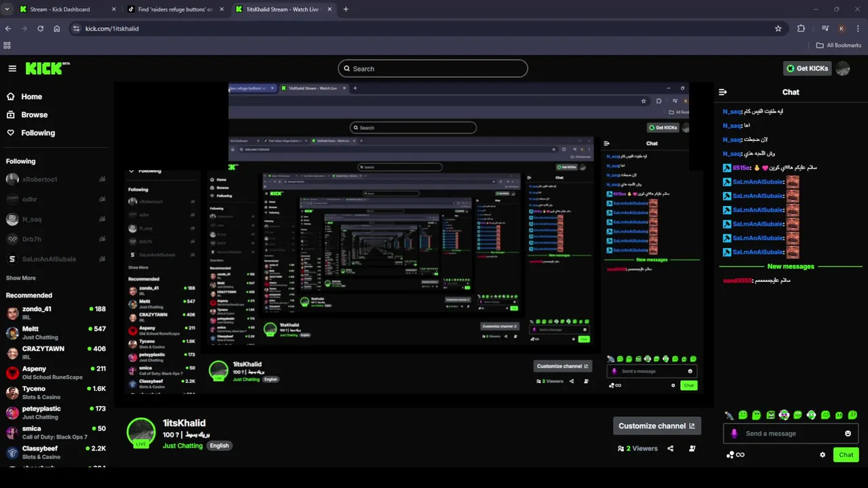Expand followed list with Show More
868x488 pixels.
tap(21, 278)
